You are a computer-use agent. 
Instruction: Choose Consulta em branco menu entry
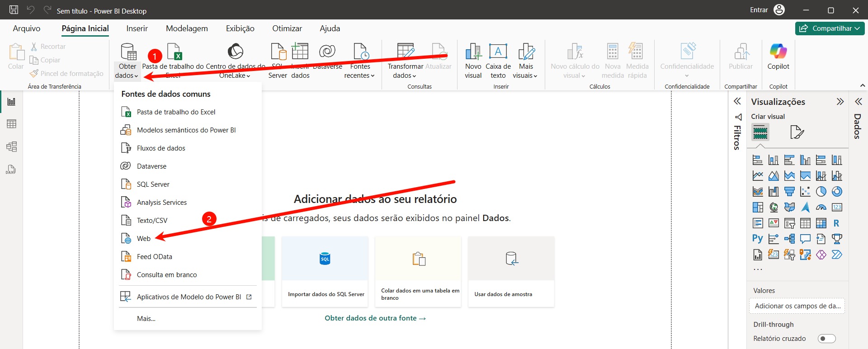[188, 274]
